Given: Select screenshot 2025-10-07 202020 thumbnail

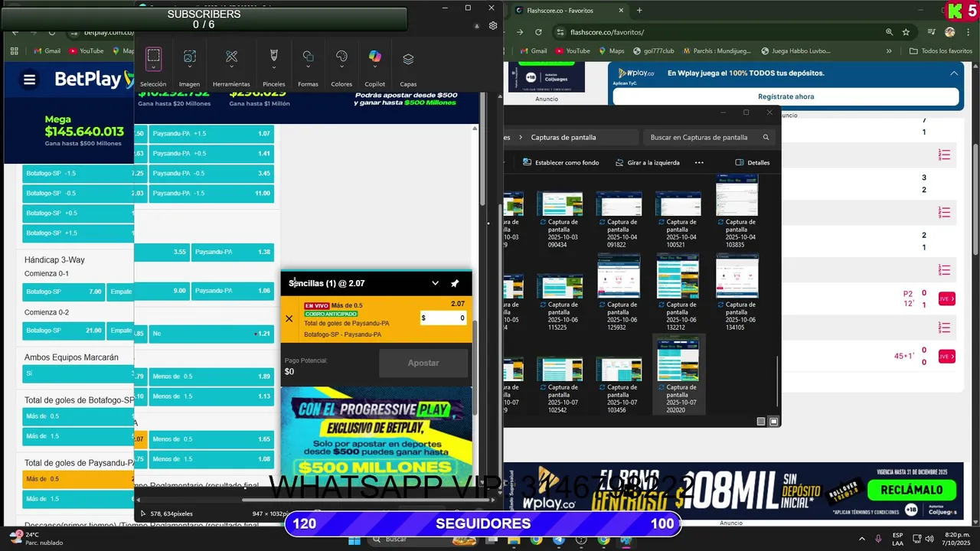Looking at the screenshot, I should click(678, 375).
